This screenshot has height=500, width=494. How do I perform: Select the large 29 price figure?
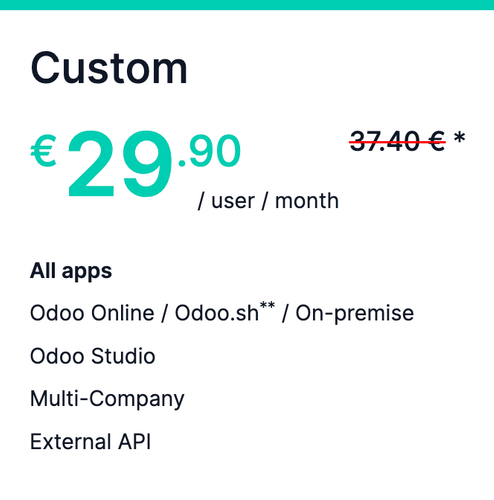[120, 164]
